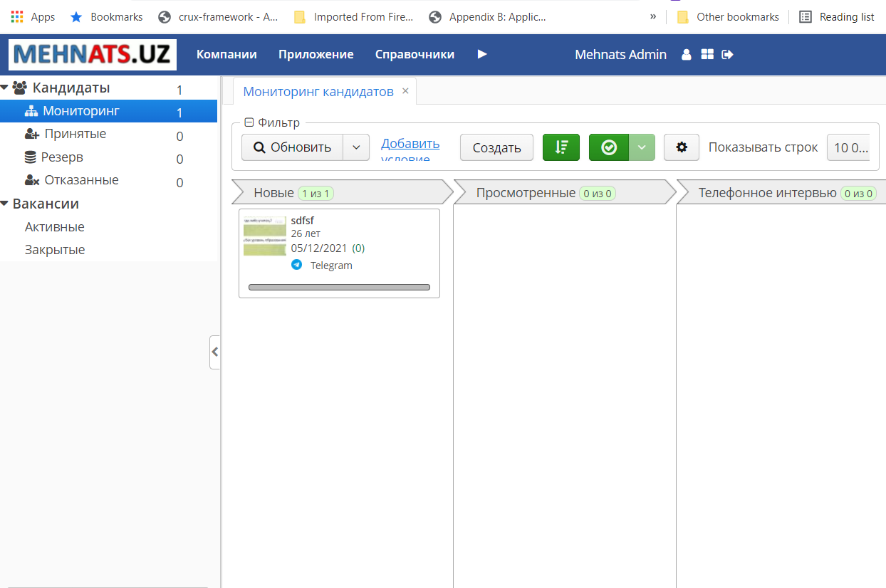Click the Обновить button

[x=293, y=147]
